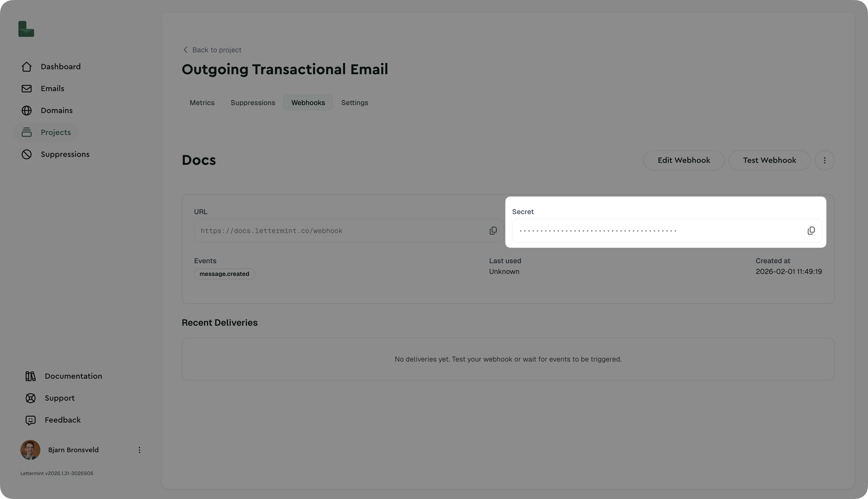The height and width of the screenshot is (499, 868).
Task: Open Suppressions from the sidebar
Action: click(x=65, y=154)
